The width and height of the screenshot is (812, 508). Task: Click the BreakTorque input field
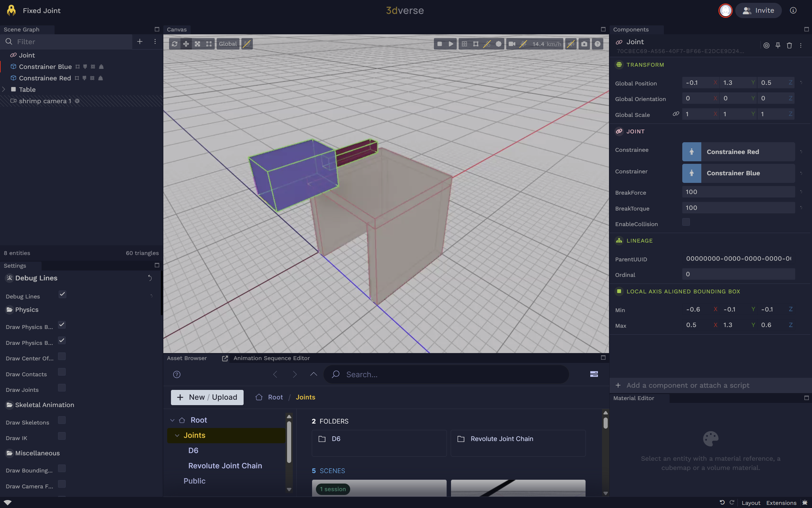tap(738, 208)
